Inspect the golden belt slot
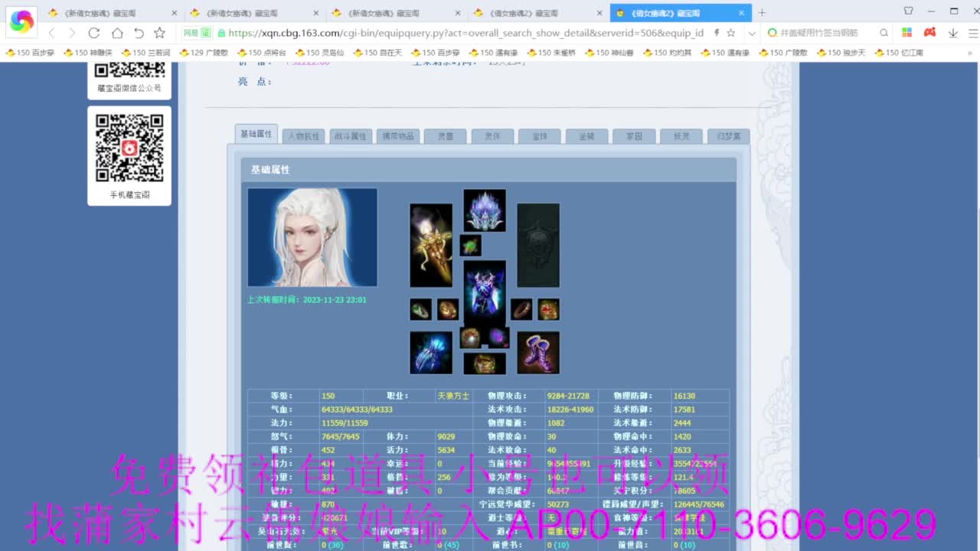Viewport: 980px width, 551px height. click(485, 364)
